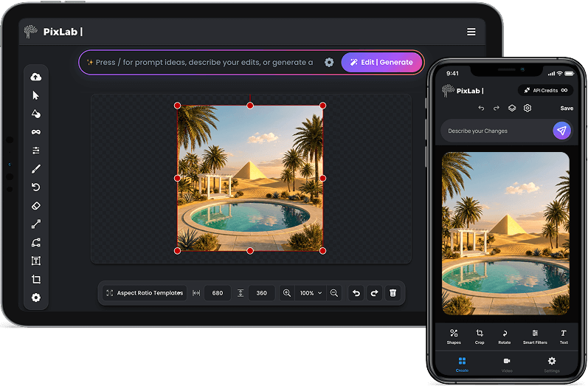Viewport: 588px width, 386px height.
Task: Click the height field showing 360
Action: [x=261, y=293]
